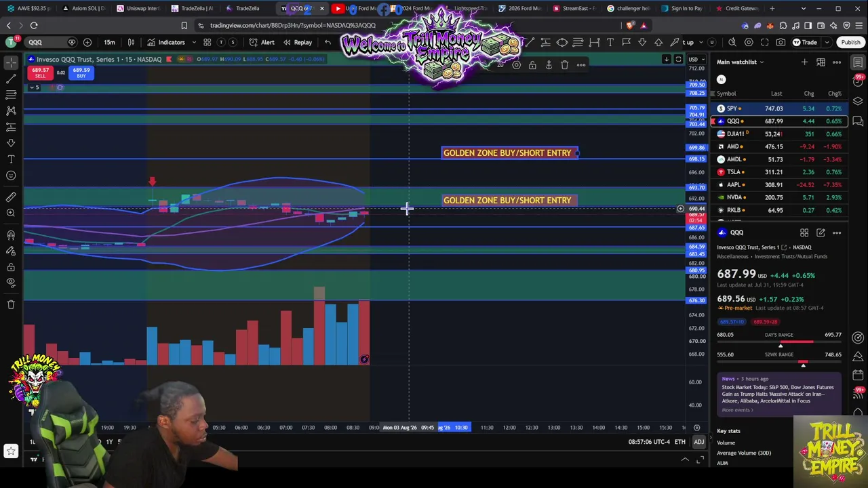Collapse the indicator legend showing 5
Screen dimensions: 868x488
35,87
